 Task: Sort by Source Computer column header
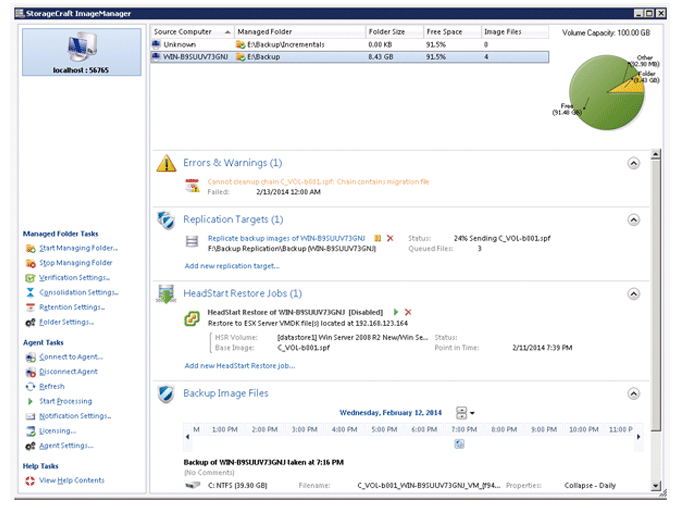click(192, 32)
